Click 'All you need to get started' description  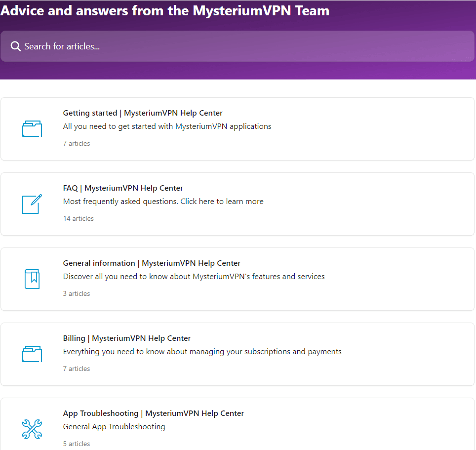point(167,126)
